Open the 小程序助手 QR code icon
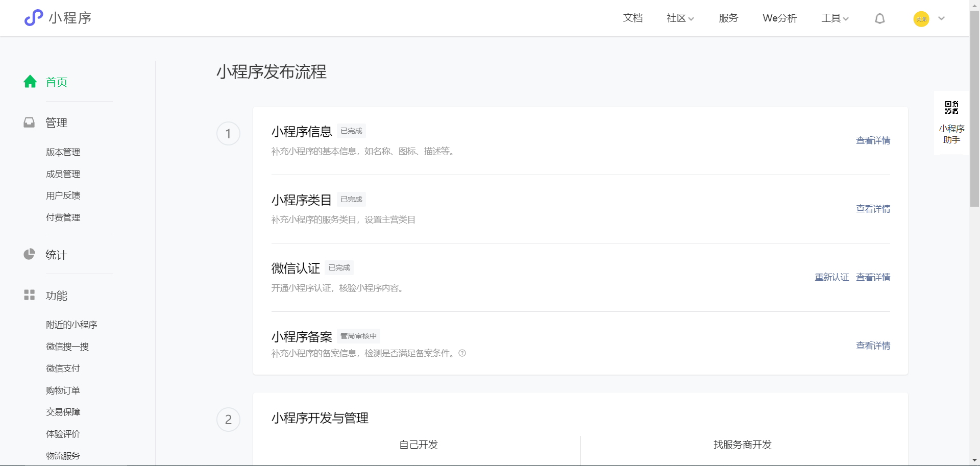 pyautogui.click(x=951, y=108)
